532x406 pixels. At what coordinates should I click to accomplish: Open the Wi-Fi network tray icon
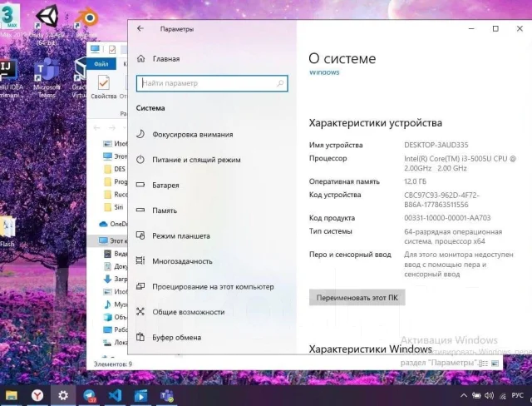pos(502,396)
